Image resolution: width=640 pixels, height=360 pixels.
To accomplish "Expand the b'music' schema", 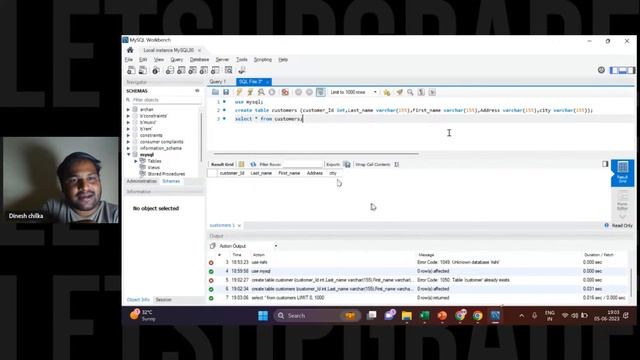I will tap(128, 122).
